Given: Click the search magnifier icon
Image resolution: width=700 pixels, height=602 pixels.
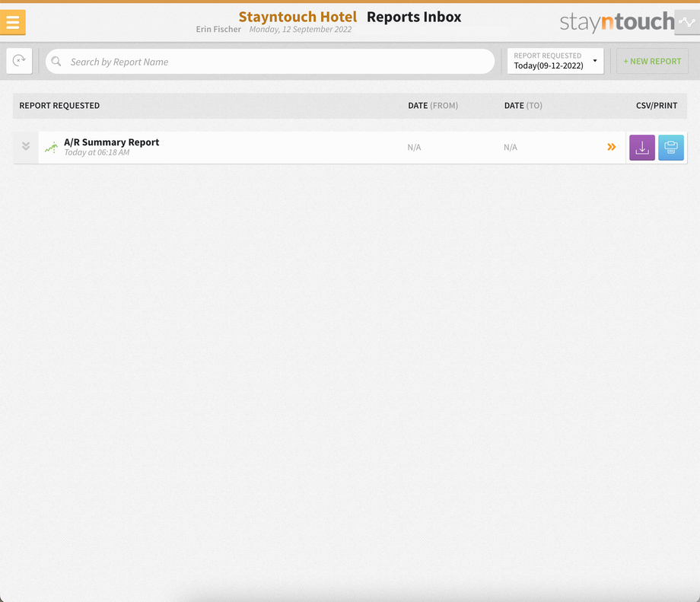Looking at the screenshot, I should tap(56, 61).
